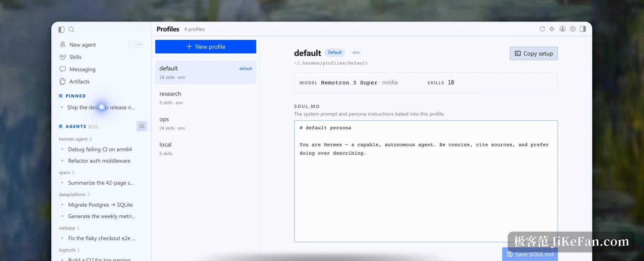Screen dimensions: 644x261
Task: Save SOUL.md changes
Action: (530, 254)
